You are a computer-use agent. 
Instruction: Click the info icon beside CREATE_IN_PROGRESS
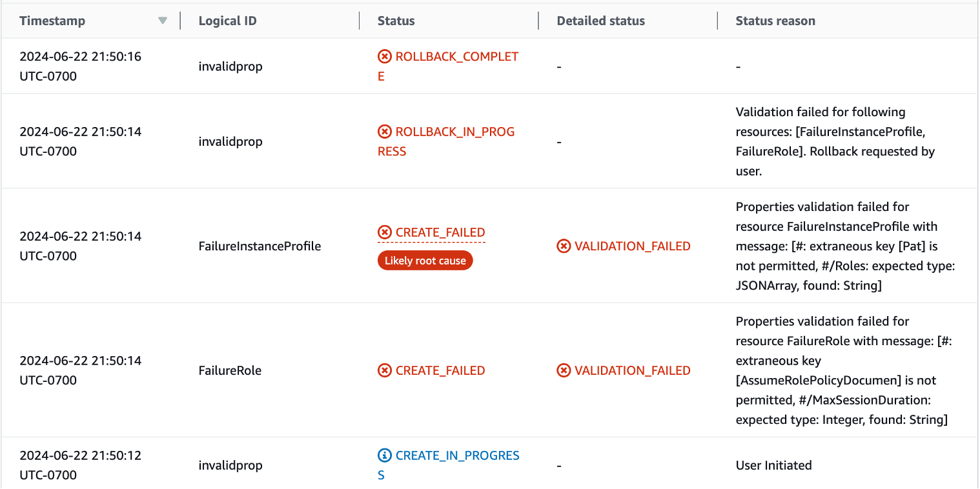383,455
